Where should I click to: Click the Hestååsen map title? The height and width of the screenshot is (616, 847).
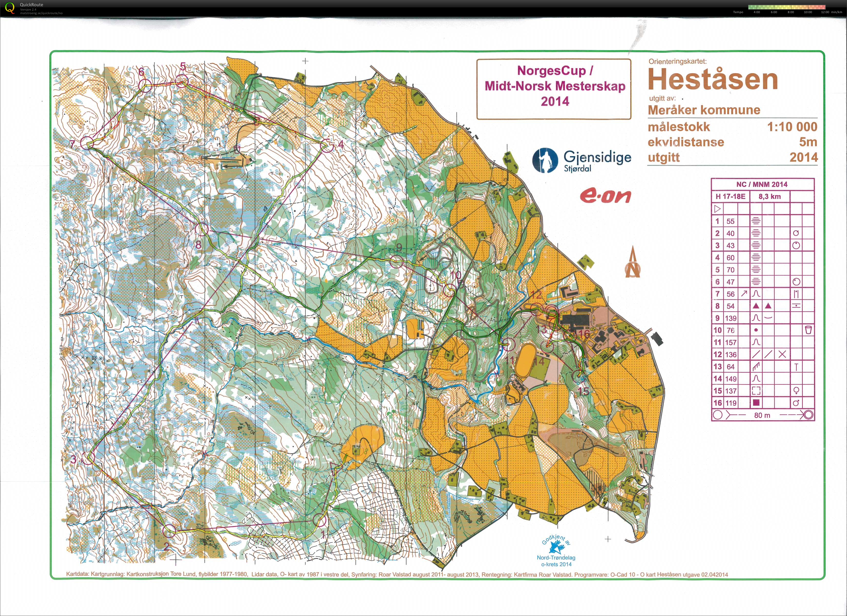click(713, 79)
